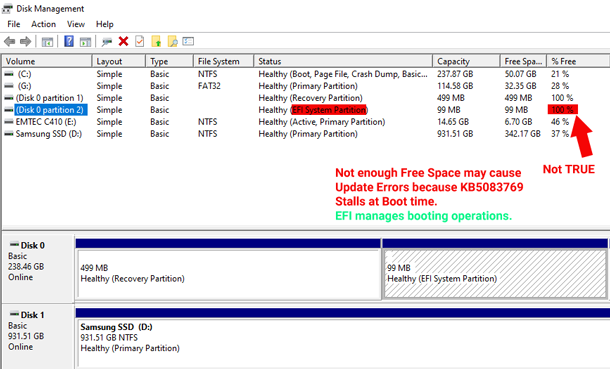This screenshot has width=610, height=369.
Task: Click drive icon of Samsung SSD (D:) row
Action: click(9, 134)
